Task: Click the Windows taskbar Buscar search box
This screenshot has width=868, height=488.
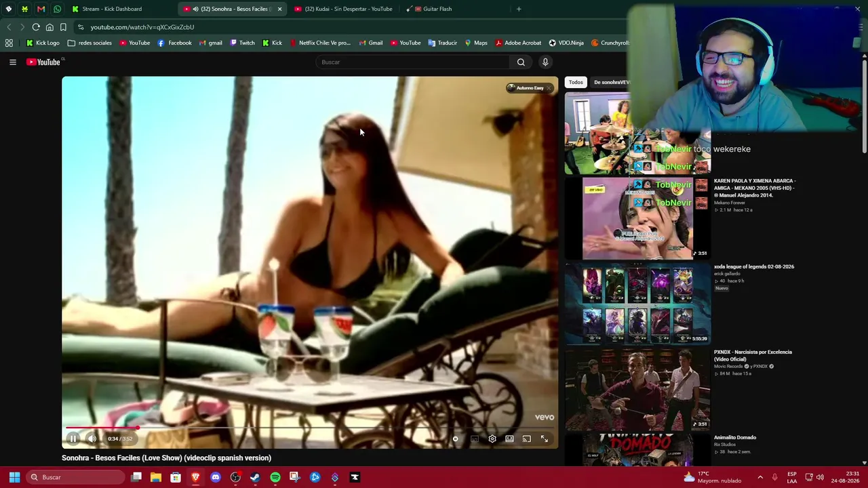Action: [x=76, y=477]
